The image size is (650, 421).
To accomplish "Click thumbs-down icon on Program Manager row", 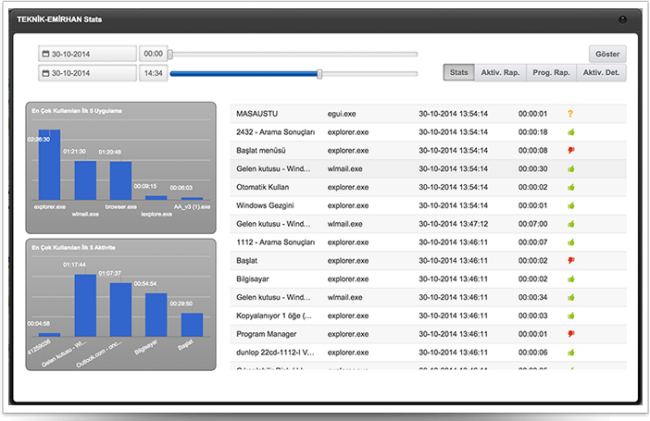I will pyautogui.click(x=570, y=334).
